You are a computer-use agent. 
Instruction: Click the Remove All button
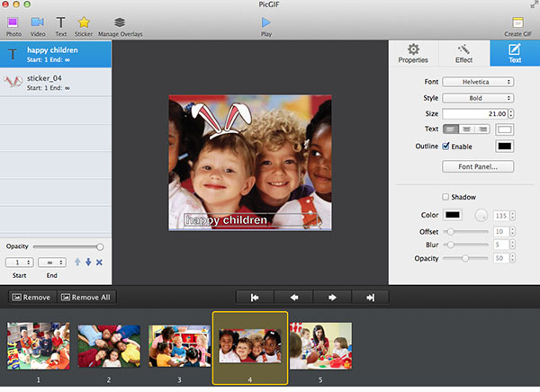pyautogui.click(x=88, y=297)
